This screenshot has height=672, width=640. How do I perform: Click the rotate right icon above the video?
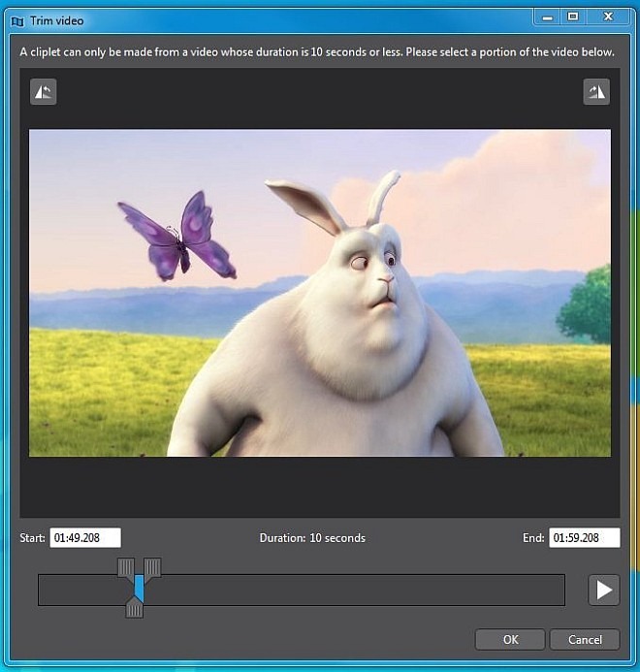coord(596,92)
